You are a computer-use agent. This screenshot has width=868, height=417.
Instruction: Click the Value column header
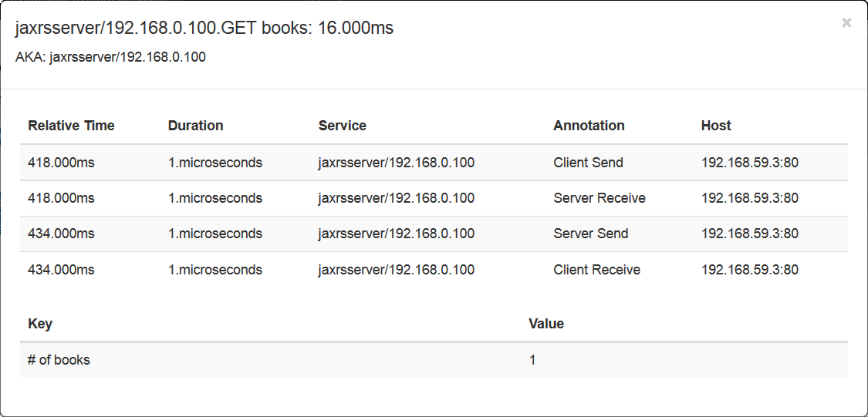(546, 324)
